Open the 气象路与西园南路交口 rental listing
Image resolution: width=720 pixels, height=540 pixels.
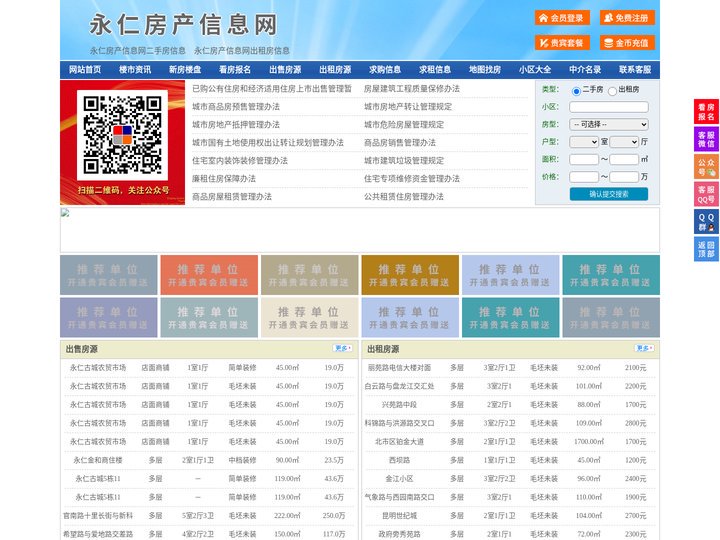(399, 497)
